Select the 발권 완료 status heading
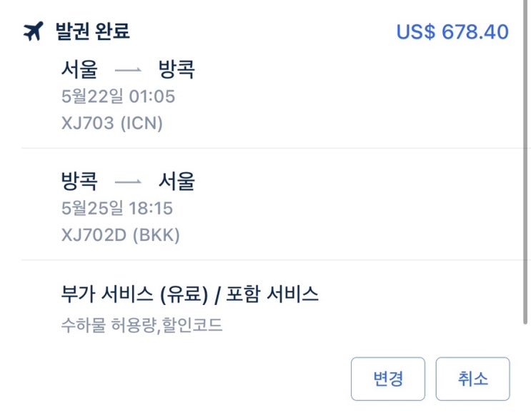The width and height of the screenshot is (531, 420). pyautogui.click(x=93, y=32)
